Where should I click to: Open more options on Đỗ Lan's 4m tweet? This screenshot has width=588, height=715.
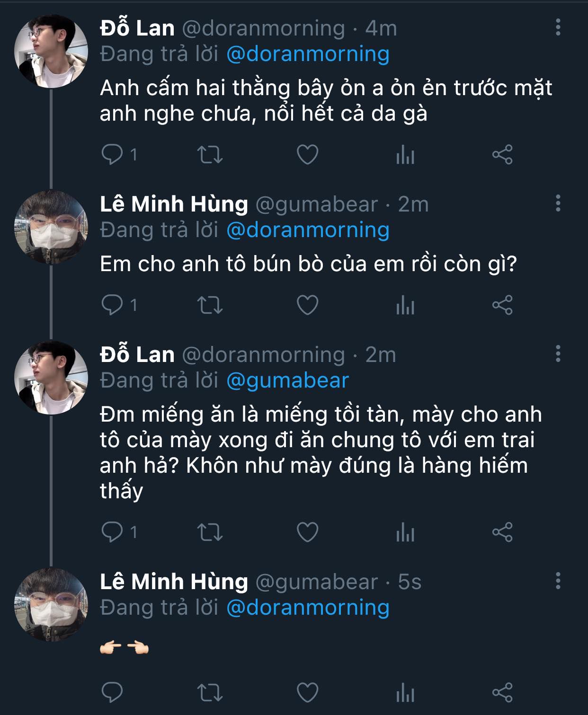pyautogui.click(x=558, y=27)
